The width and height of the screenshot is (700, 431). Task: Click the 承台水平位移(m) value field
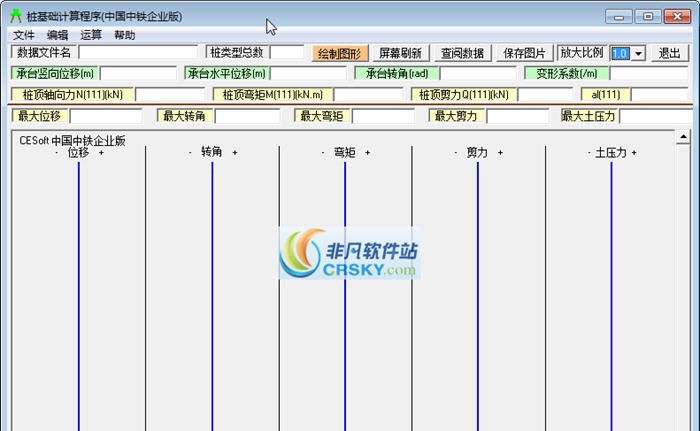(308, 73)
